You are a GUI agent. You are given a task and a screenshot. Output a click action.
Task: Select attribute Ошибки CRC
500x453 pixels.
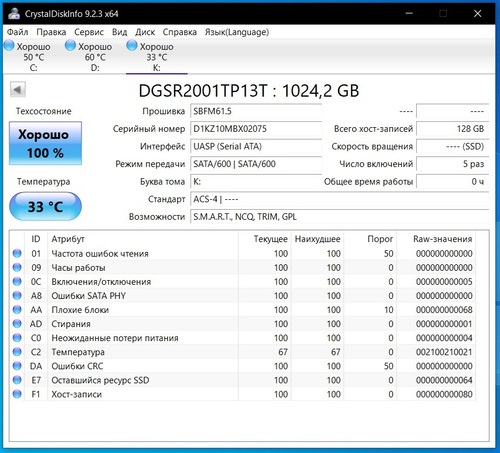pos(77,366)
